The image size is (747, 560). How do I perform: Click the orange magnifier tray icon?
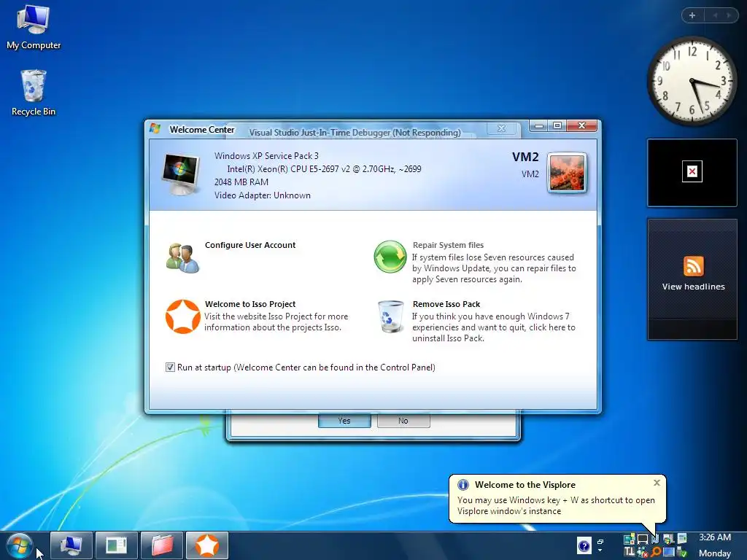(x=656, y=551)
